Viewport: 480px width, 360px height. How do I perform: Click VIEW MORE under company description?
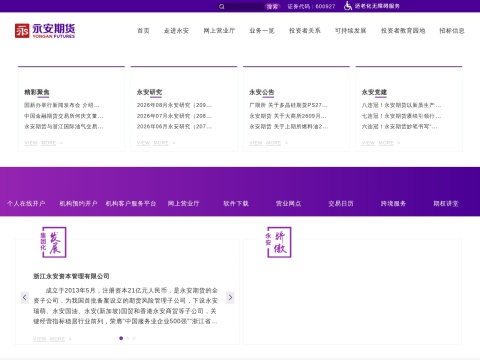(52, 339)
